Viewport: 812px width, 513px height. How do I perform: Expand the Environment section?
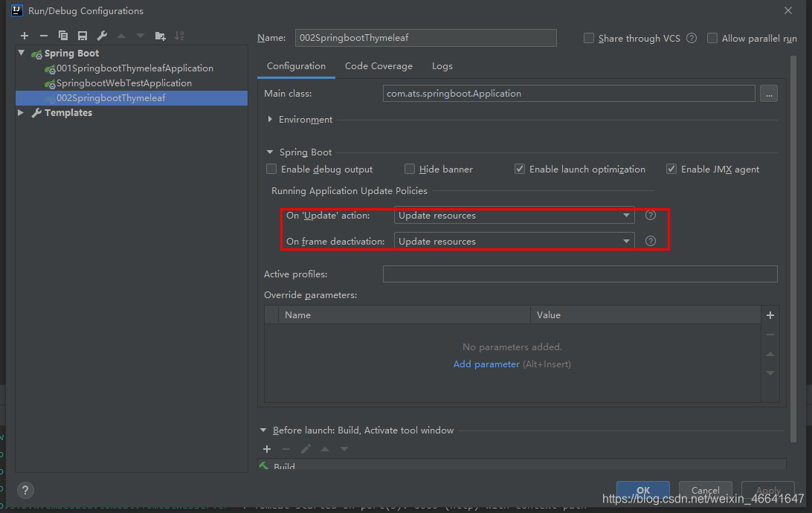tap(270, 120)
